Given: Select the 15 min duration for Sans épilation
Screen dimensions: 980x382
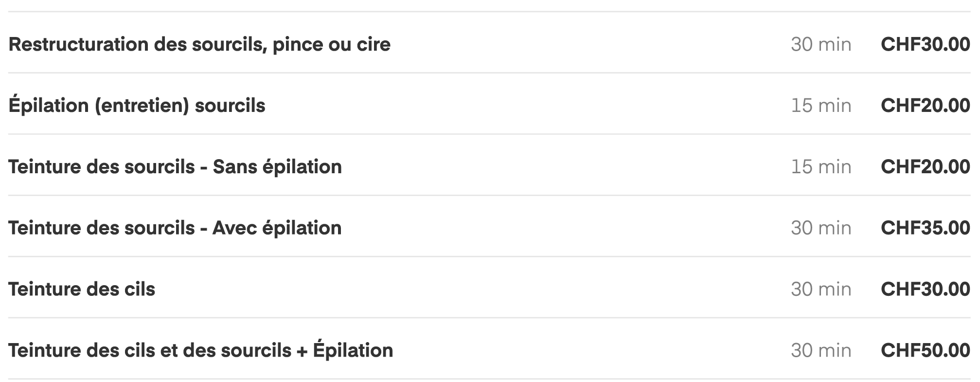Looking at the screenshot, I should click(x=821, y=167).
